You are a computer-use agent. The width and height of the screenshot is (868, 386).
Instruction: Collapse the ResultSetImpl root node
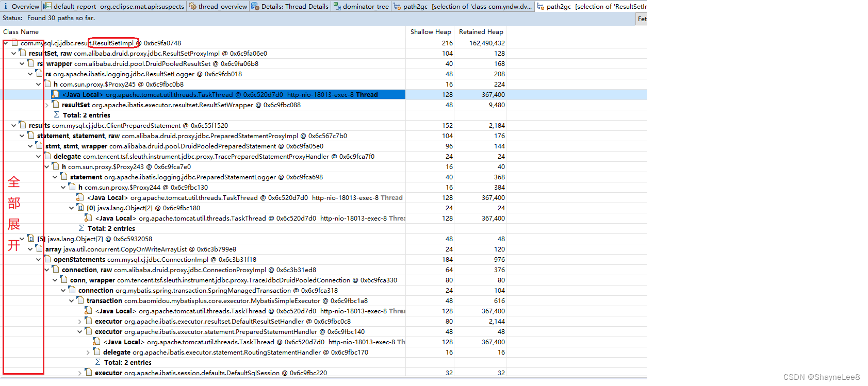(6, 43)
